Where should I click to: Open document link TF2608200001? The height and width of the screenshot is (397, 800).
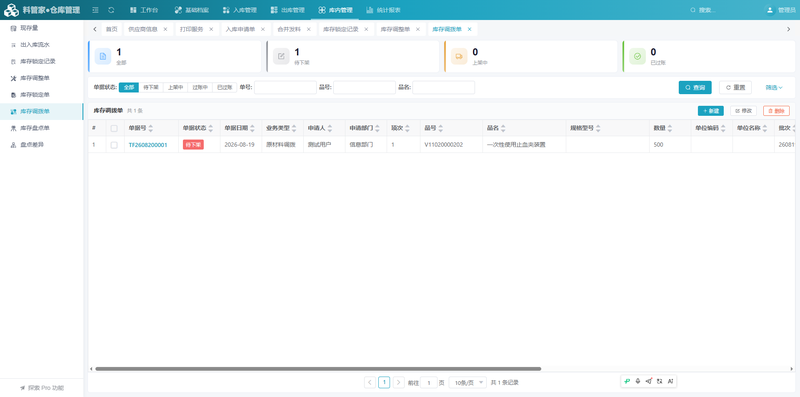pyautogui.click(x=148, y=145)
